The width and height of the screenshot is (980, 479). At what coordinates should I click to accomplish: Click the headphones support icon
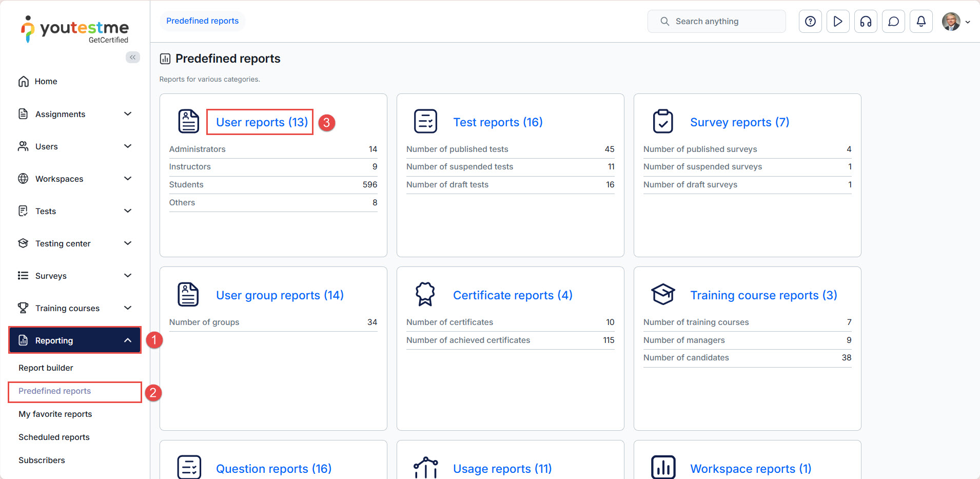pos(866,22)
